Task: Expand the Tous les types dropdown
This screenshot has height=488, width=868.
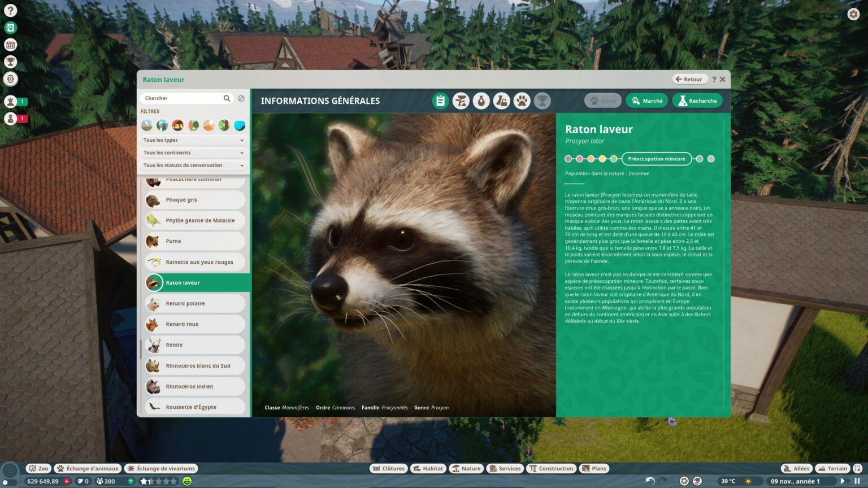Action: (x=193, y=140)
